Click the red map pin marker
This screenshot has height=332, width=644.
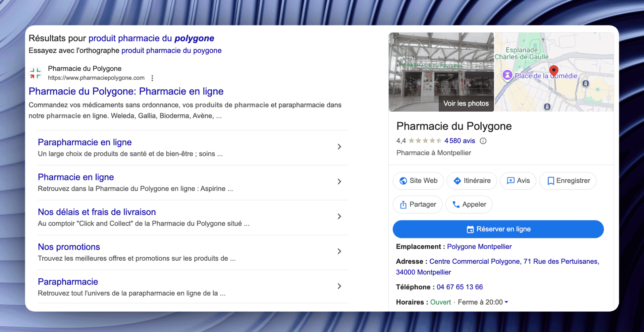[x=554, y=71]
